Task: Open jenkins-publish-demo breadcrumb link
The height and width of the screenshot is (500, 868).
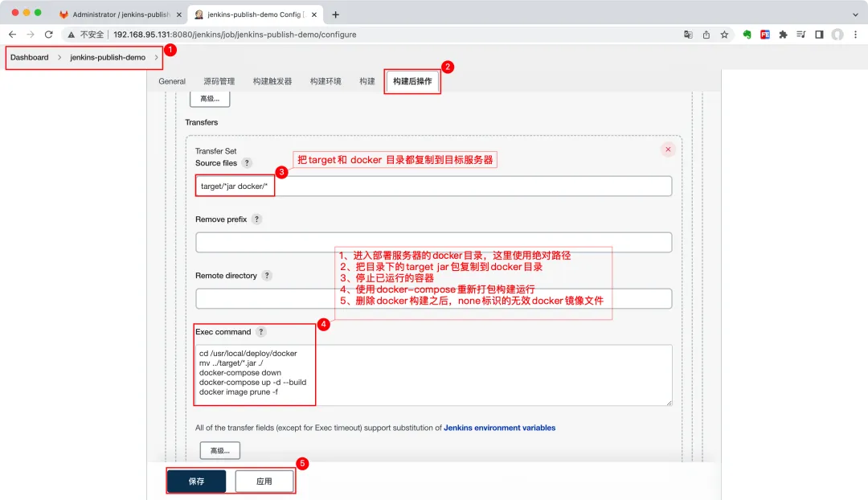Action: click(108, 58)
